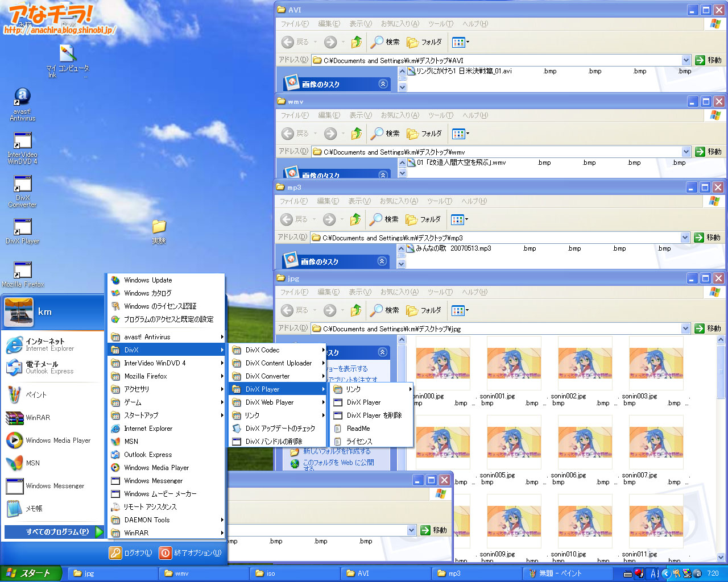Launch Windows Messenger from Start left pane

45,486
